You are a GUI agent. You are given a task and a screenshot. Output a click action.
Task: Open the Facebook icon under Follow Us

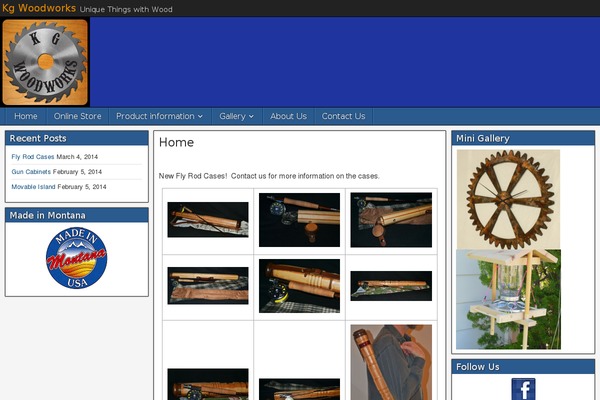pos(523,389)
